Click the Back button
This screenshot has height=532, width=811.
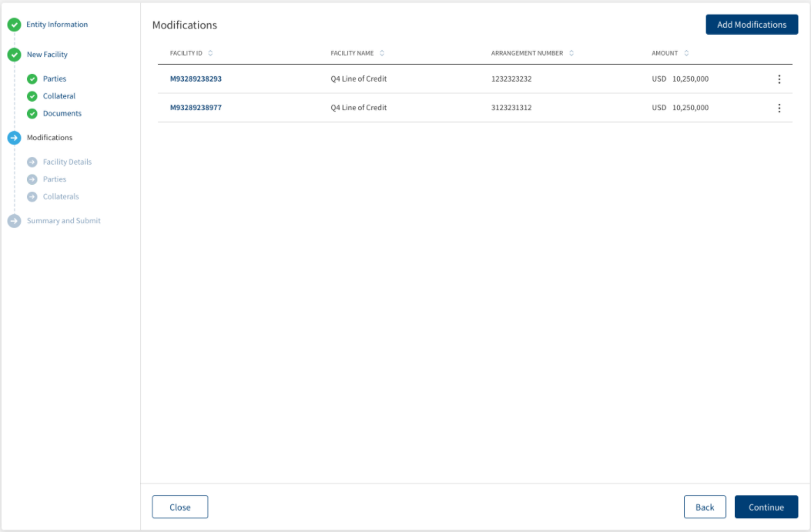click(x=705, y=507)
